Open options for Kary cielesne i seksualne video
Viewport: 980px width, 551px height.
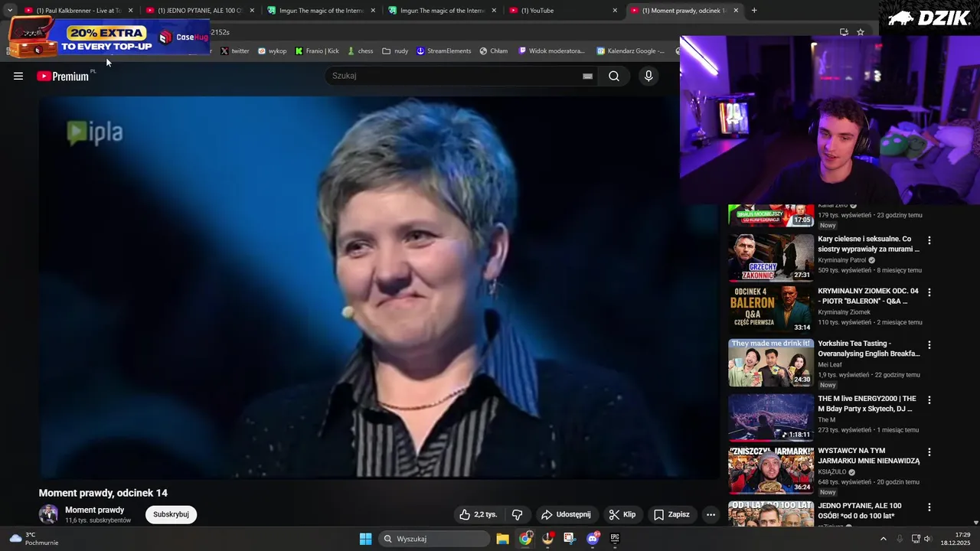click(x=929, y=240)
